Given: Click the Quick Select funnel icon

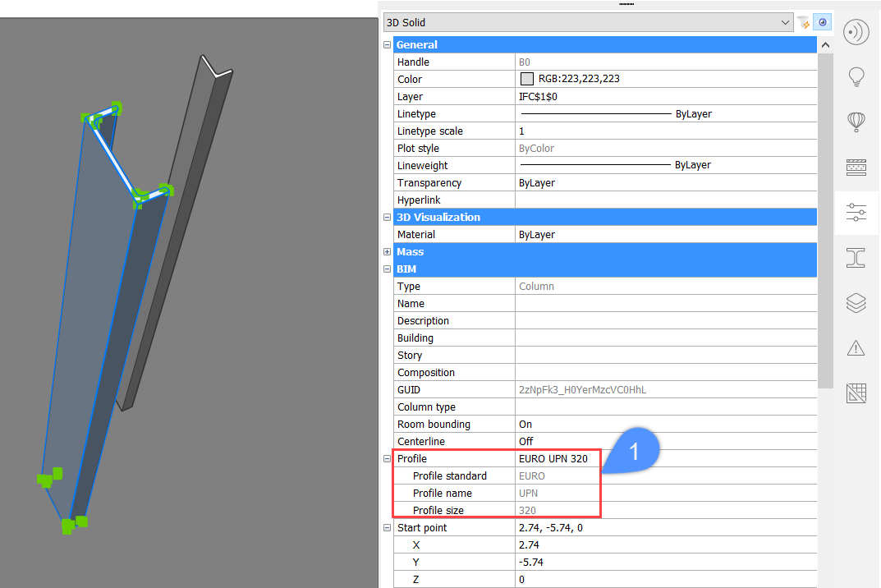Looking at the screenshot, I should [x=804, y=23].
